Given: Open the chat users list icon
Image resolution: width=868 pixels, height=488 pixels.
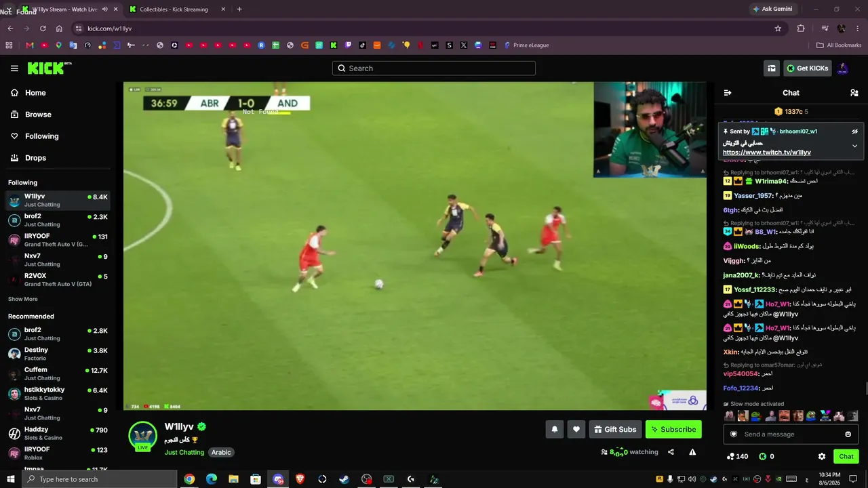Looking at the screenshot, I should (x=854, y=93).
